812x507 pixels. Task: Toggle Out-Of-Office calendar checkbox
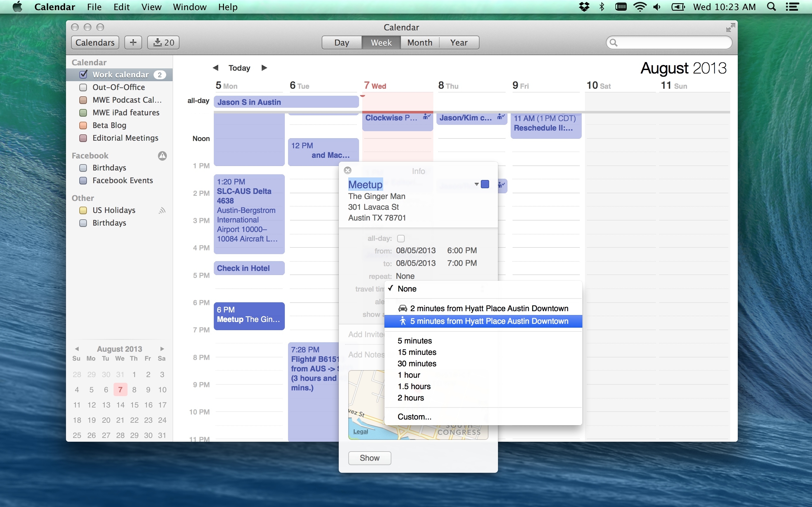tap(84, 87)
